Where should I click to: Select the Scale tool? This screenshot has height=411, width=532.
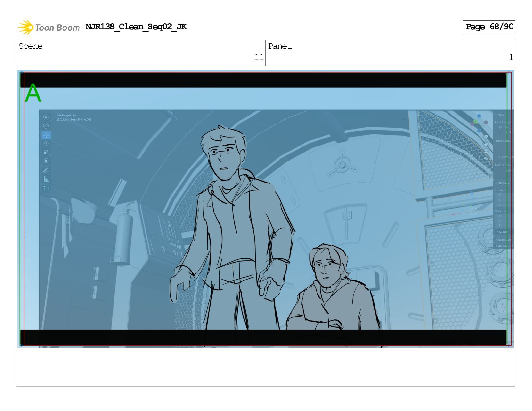coord(46,152)
